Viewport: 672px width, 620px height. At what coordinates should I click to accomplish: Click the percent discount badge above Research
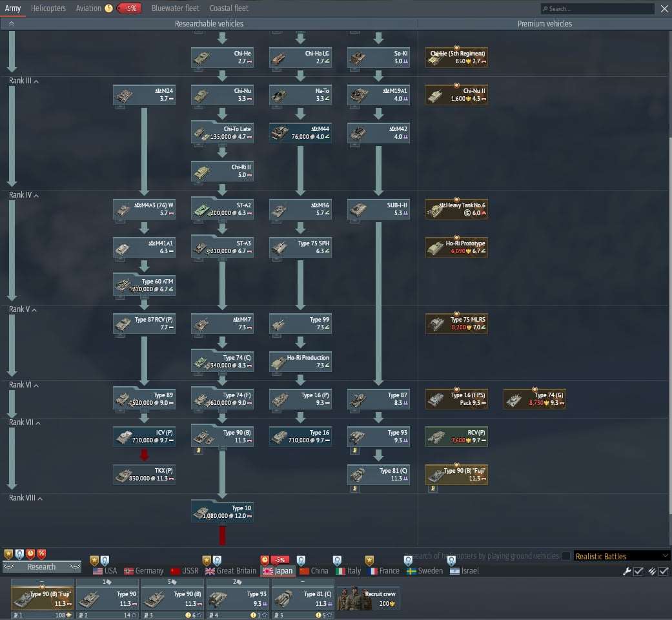[41, 554]
